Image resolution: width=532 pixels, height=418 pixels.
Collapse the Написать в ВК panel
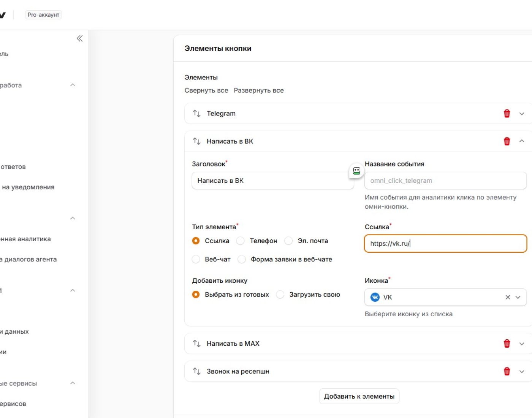(522, 141)
